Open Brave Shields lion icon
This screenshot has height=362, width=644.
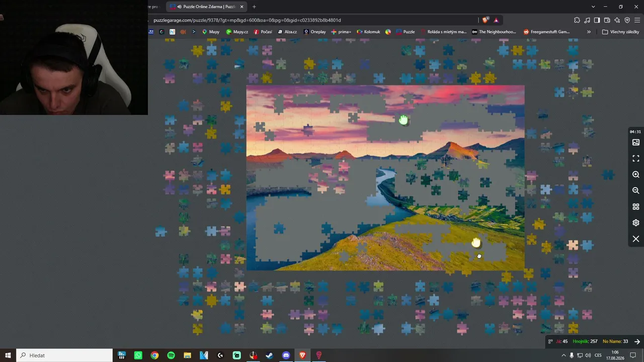(485, 20)
